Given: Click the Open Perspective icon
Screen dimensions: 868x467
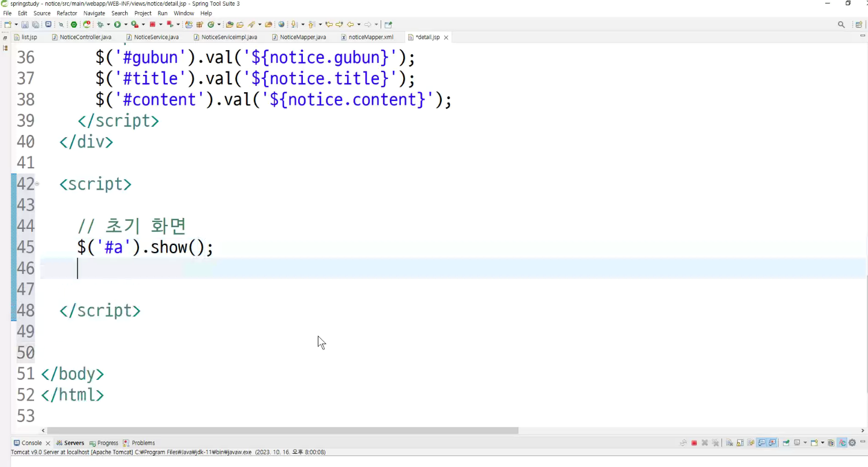Looking at the screenshot, I should coord(859,25).
